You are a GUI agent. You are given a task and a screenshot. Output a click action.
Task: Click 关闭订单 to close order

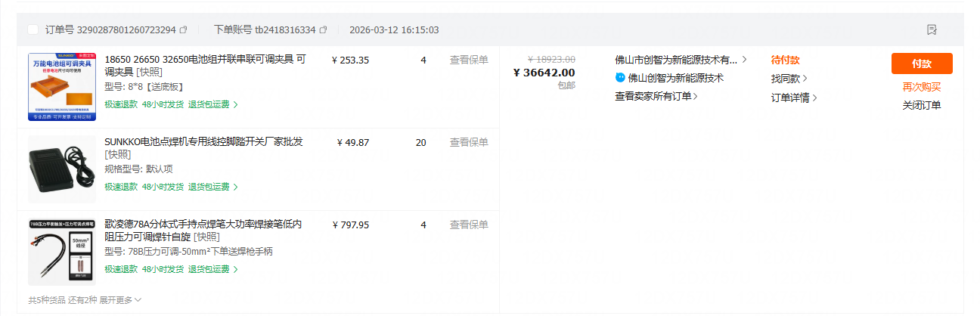922,105
